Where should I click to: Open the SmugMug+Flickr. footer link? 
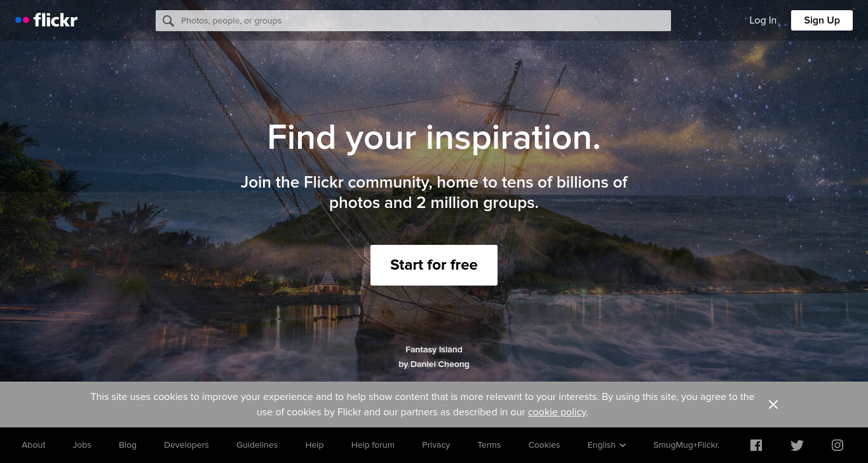coord(686,445)
